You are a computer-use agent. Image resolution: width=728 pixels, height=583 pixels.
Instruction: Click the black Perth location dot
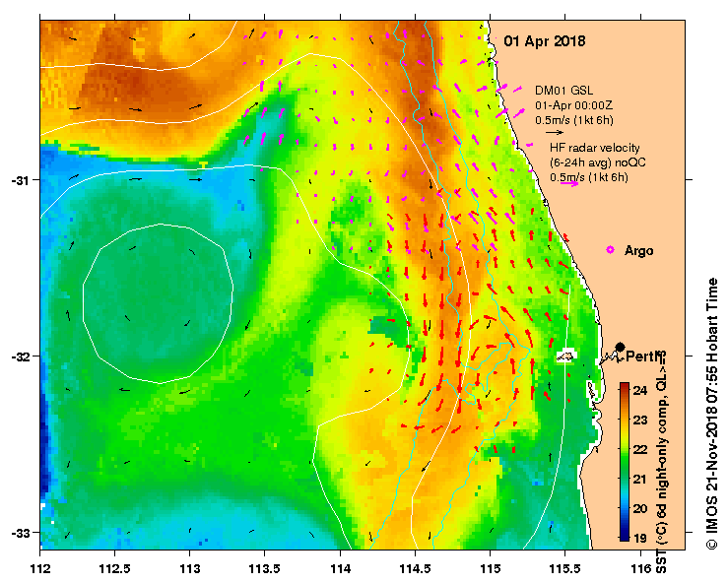coord(620,347)
